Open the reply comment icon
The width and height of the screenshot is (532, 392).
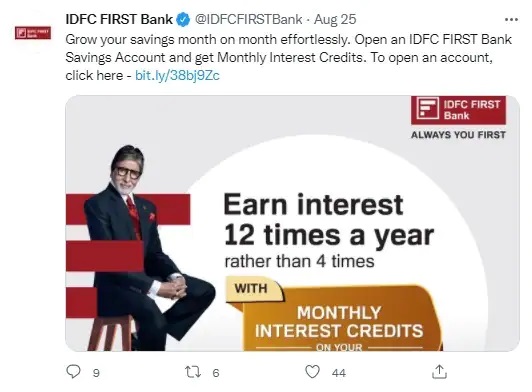73,372
